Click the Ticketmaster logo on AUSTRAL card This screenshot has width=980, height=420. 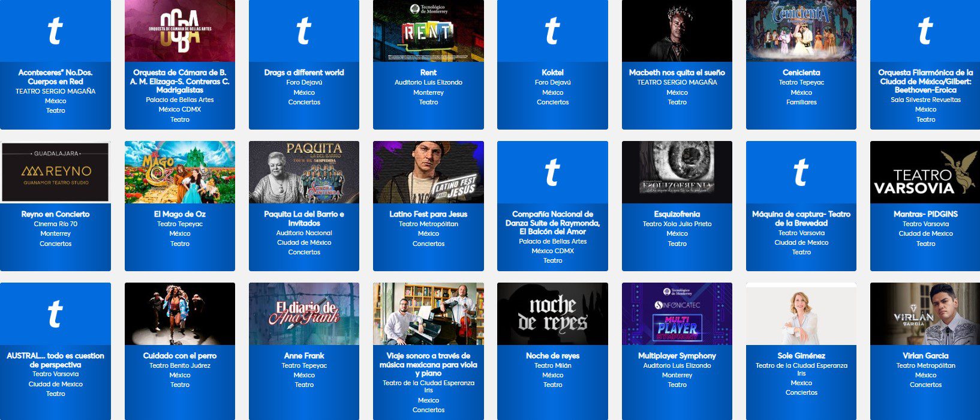tap(55, 314)
